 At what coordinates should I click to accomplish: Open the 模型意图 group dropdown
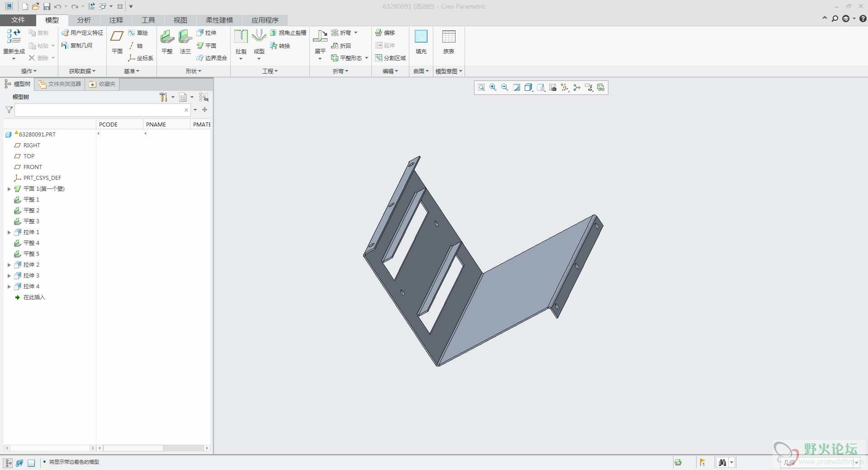449,71
